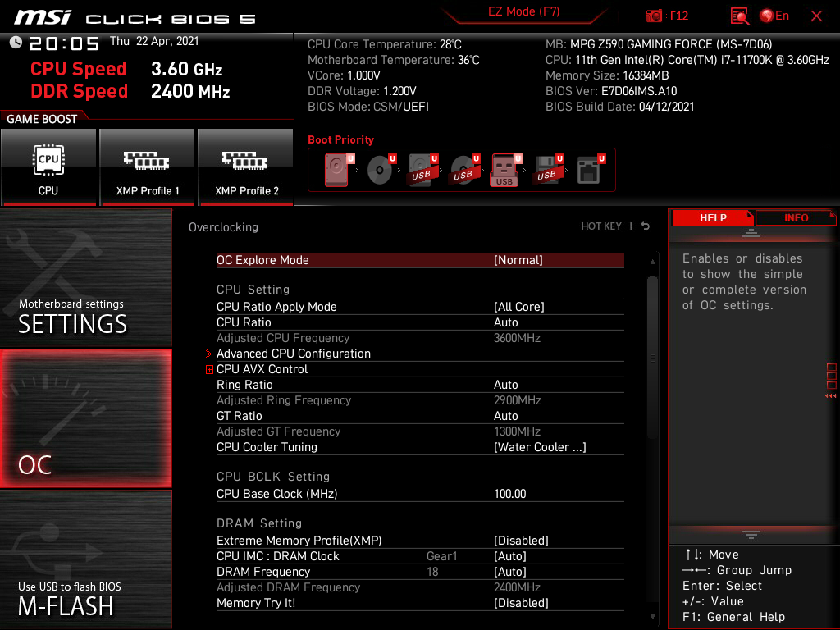Open the Motherboard SETTINGS section
The width and height of the screenshot is (840, 630).
(x=85, y=277)
